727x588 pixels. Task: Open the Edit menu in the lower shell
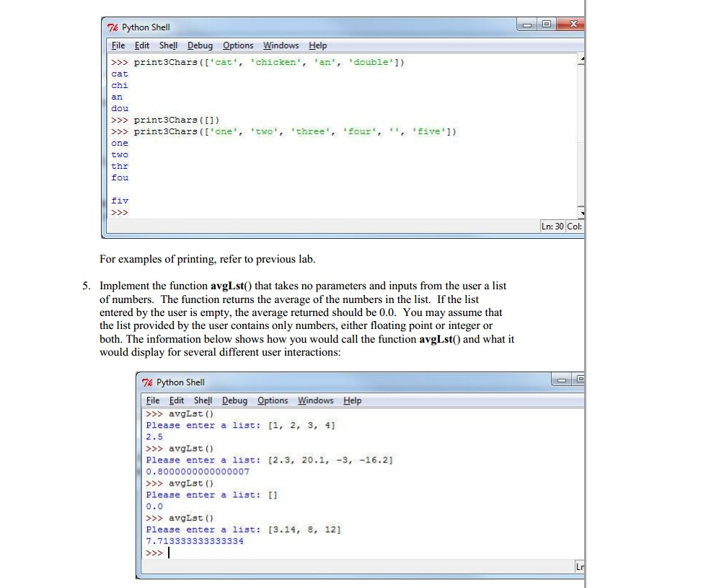pos(176,400)
